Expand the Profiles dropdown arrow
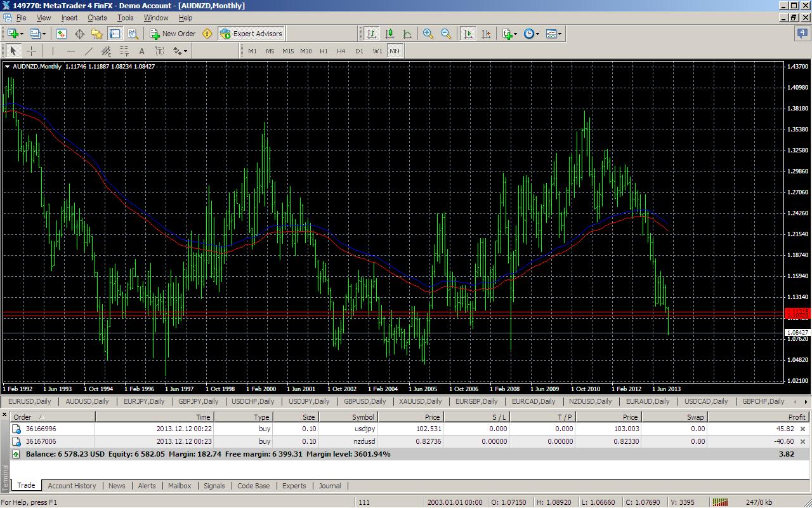Screen dimensions: 812x508 pos(43,34)
